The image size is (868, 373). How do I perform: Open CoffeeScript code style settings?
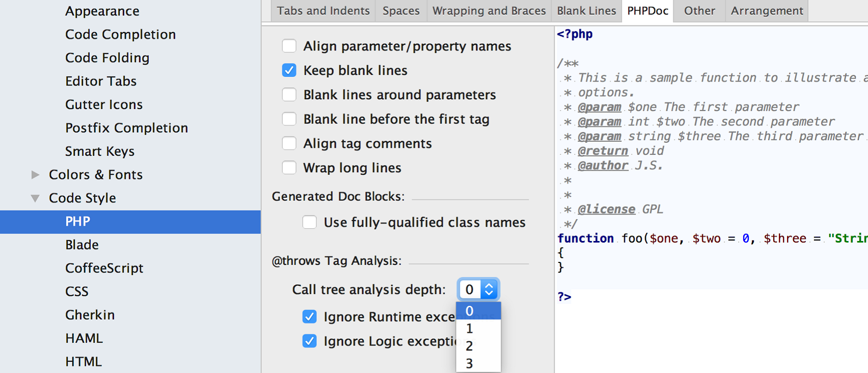104,268
